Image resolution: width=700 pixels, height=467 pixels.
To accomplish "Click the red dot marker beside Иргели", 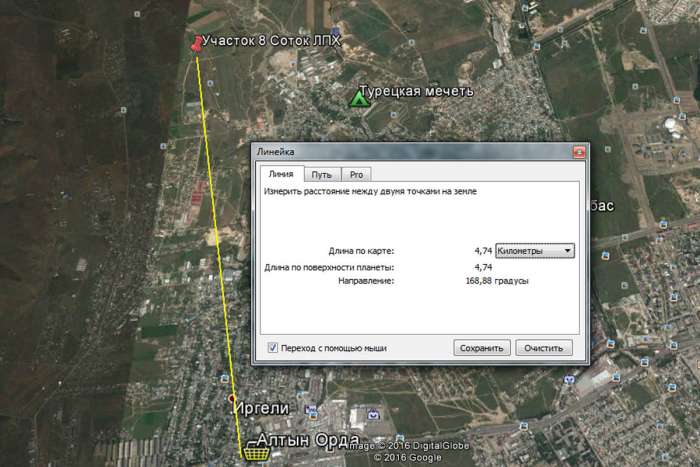I will click(x=233, y=399).
